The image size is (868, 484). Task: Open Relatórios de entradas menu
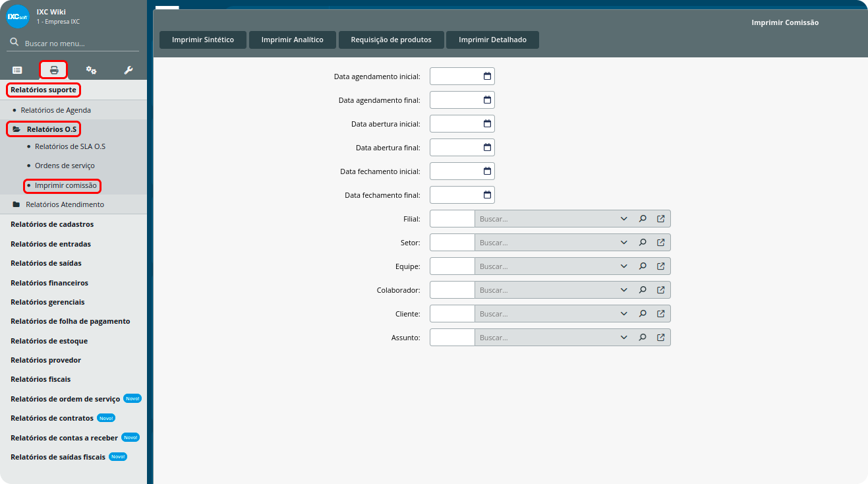pos(51,244)
